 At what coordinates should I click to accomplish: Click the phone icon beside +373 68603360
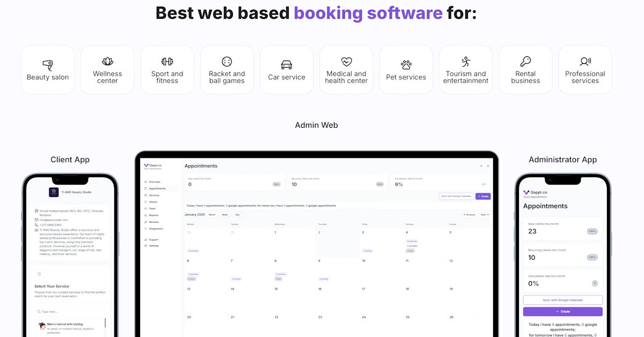(36, 225)
